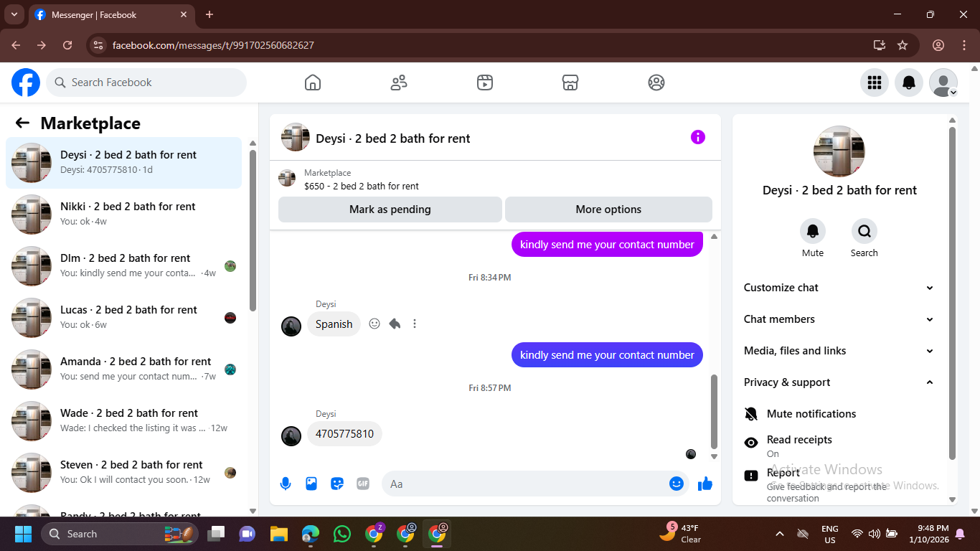Open Dlm conversation in list

pyautogui.click(x=123, y=266)
